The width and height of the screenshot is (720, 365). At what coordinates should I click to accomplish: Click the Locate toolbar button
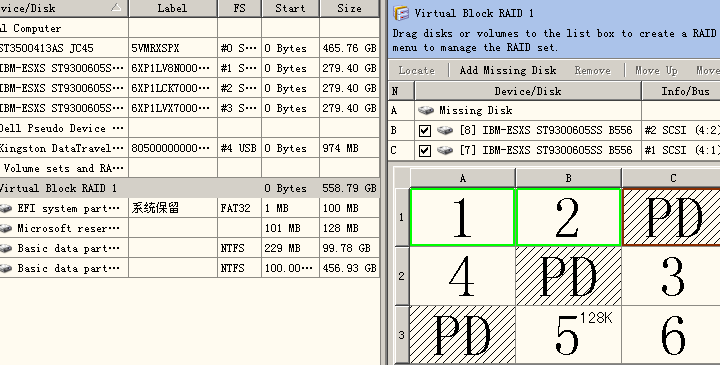point(416,70)
